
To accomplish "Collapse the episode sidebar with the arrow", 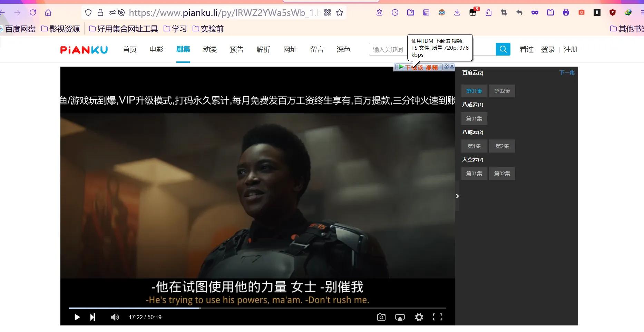I will (457, 196).
